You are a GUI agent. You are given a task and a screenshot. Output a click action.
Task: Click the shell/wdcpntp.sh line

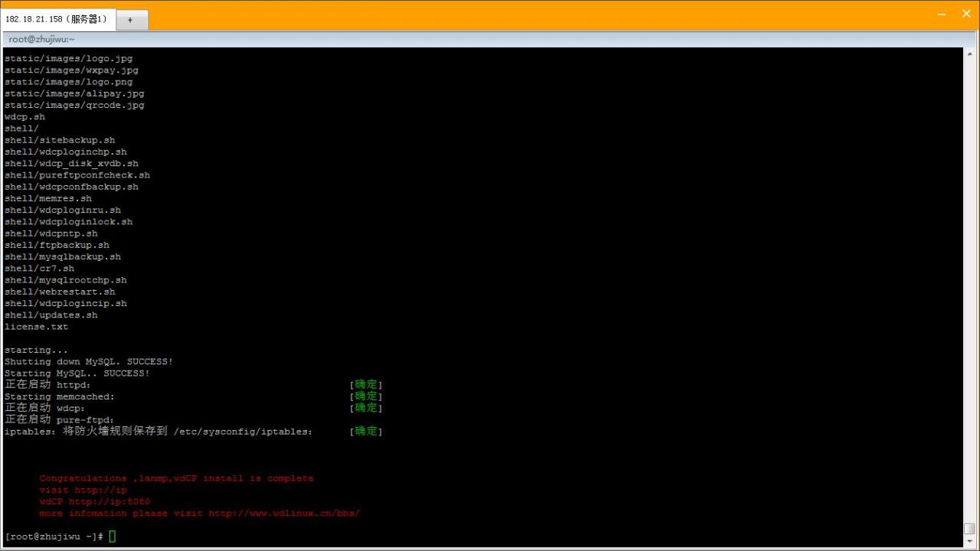tap(51, 233)
